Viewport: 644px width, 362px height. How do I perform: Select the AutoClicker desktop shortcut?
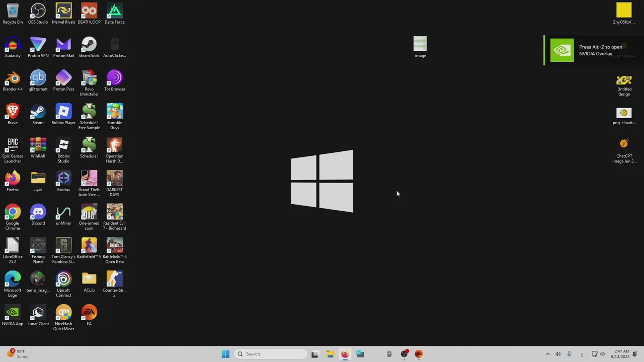[x=115, y=47]
